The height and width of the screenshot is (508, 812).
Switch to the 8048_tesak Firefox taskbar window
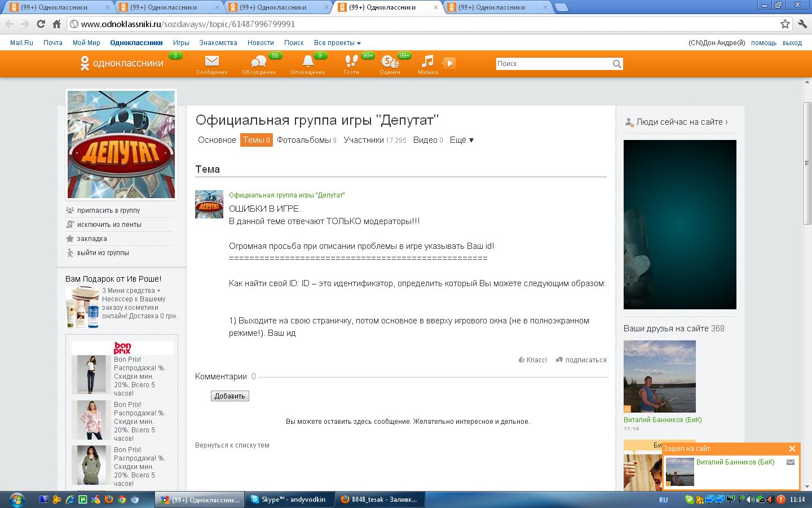pyautogui.click(x=380, y=500)
